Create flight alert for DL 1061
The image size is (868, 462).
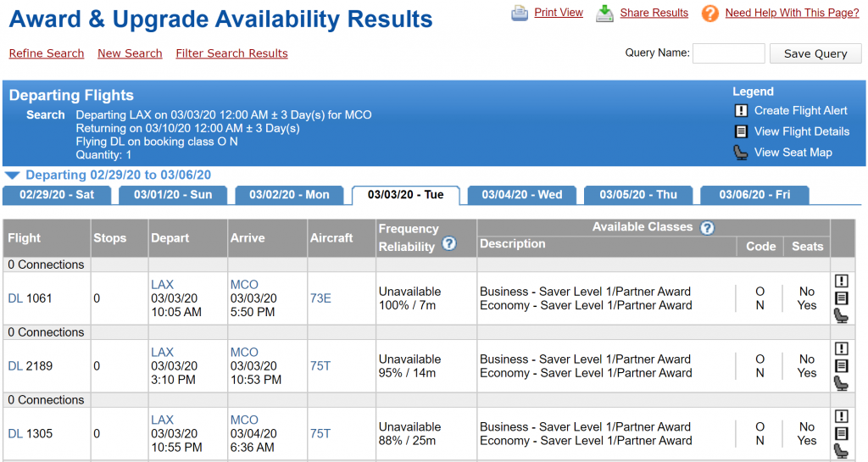click(841, 281)
